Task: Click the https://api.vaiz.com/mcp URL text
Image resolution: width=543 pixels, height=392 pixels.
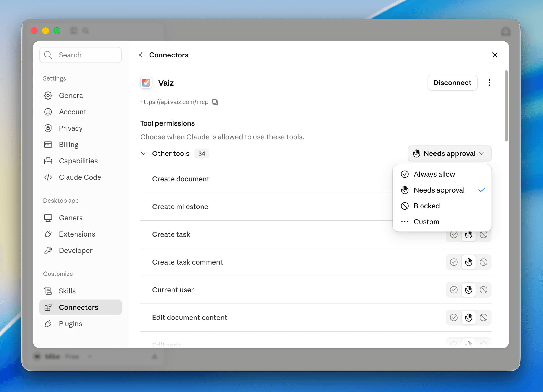Action: tap(174, 102)
